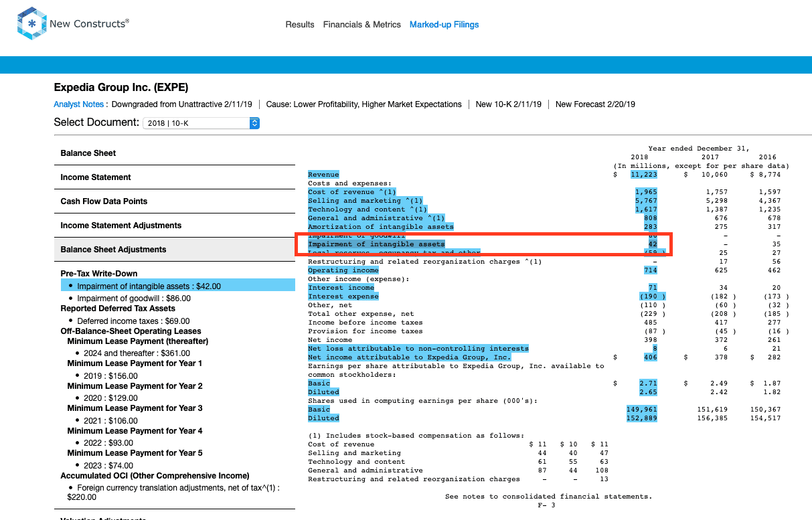Click highlighted Revenue label in filing
This screenshot has width=812, height=520.
323,175
